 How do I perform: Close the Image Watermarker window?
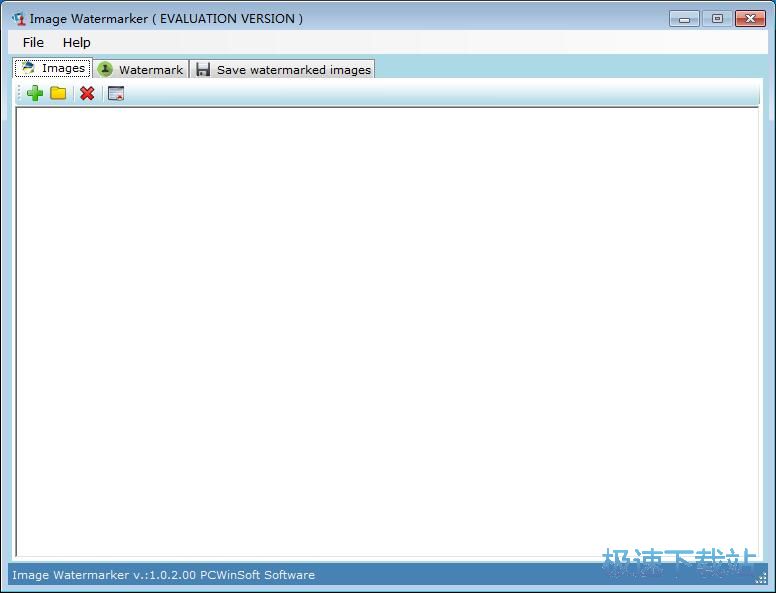coord(750,19)
